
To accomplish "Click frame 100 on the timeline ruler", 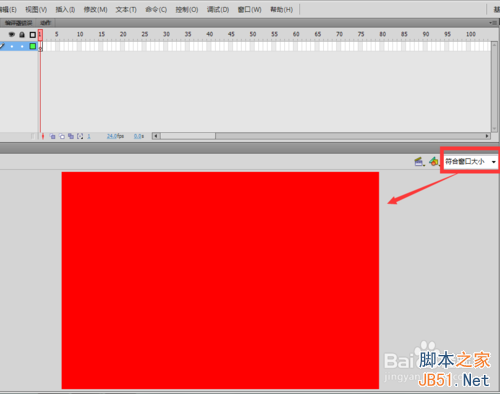I will pyautogui.click(x=470, y=34).
